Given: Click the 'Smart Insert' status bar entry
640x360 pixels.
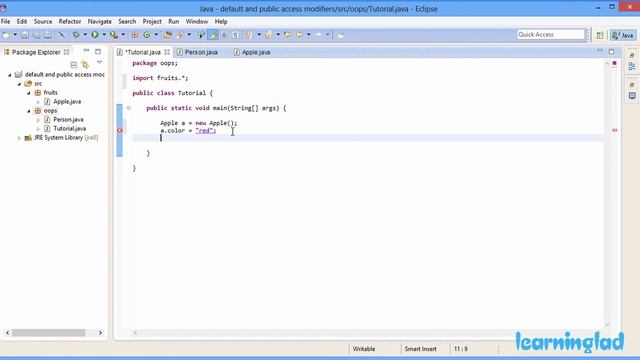Looking at the screenshot, I should click(420, 349).
